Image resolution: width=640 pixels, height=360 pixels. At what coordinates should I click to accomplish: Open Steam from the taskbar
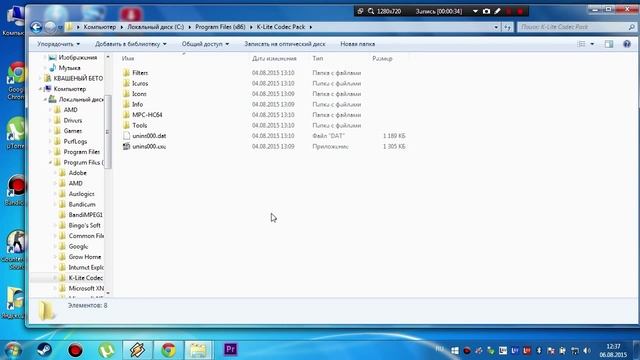[44, 350]
